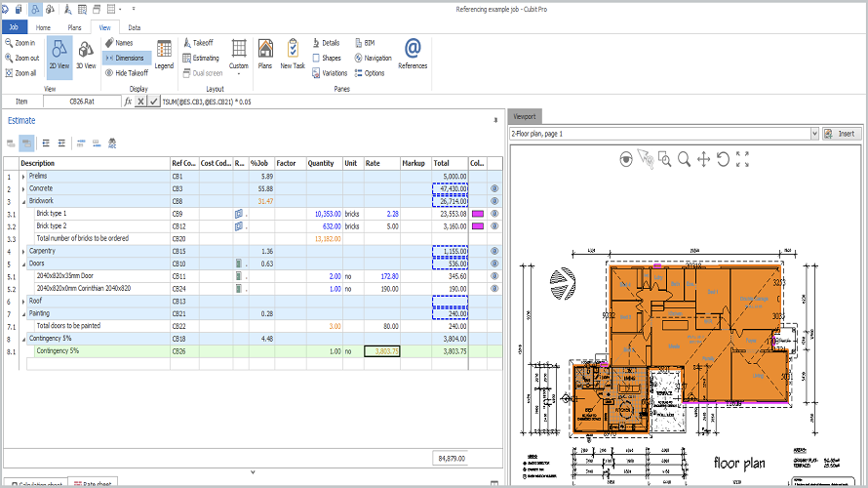Click the New Task icon
The width and height of the screenshot is (868, 488).
293,54
